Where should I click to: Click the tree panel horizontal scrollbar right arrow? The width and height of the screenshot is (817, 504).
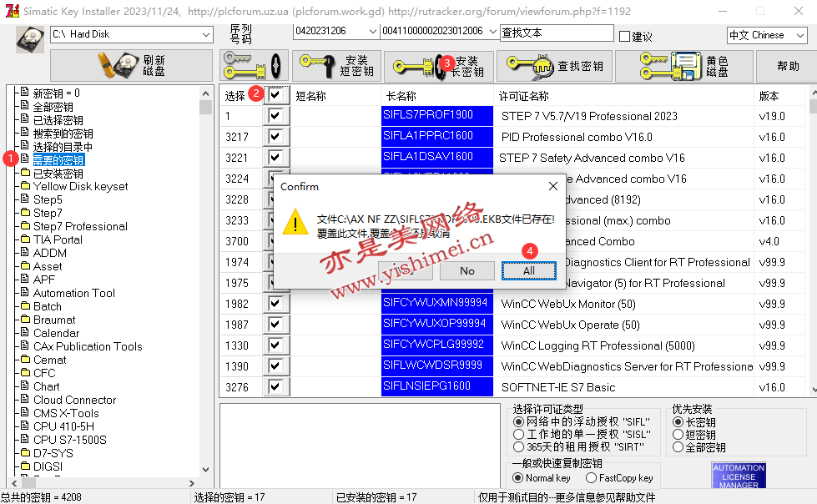point(192,483)
